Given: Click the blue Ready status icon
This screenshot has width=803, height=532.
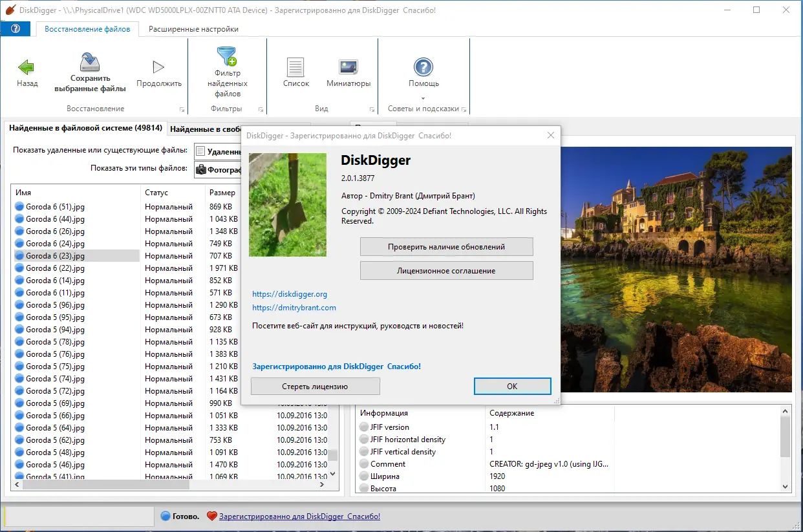Looking at the screenshot, I should (166, 516).
